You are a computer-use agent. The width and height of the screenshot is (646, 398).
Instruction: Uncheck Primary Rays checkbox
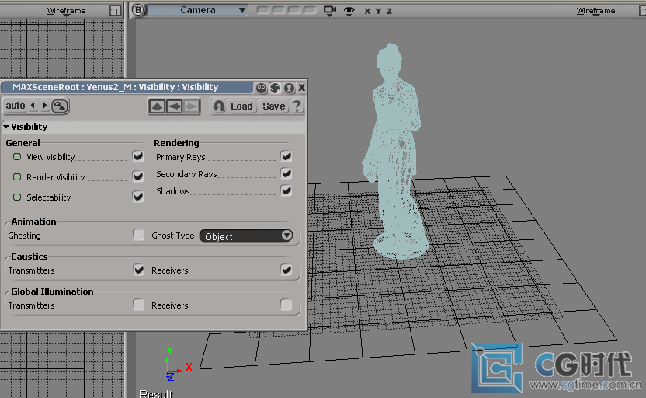click(286, 156)
